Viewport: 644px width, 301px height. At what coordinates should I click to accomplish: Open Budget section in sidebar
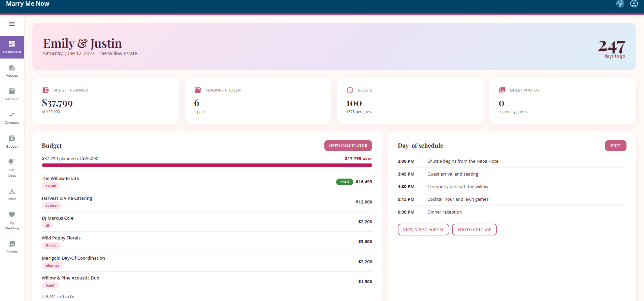pos(12,142)
